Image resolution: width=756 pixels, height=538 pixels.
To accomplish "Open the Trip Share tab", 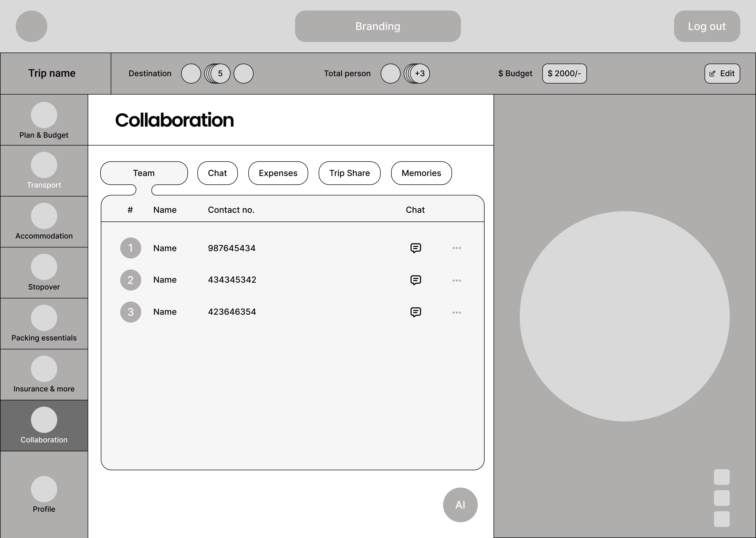I will point(349,173).
